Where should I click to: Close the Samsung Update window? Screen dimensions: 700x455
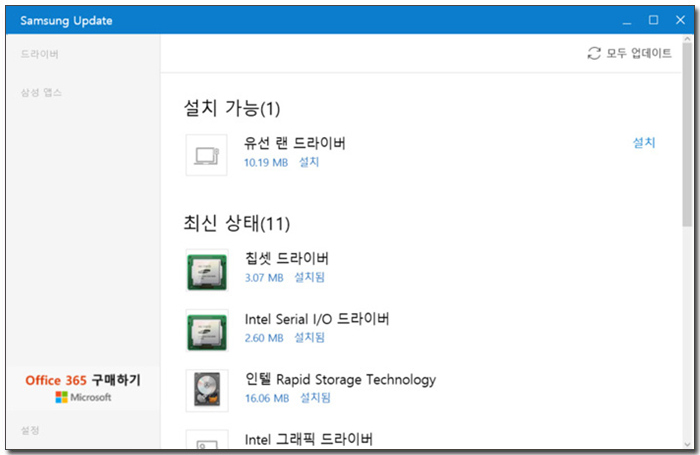click(x=680, y=20)
